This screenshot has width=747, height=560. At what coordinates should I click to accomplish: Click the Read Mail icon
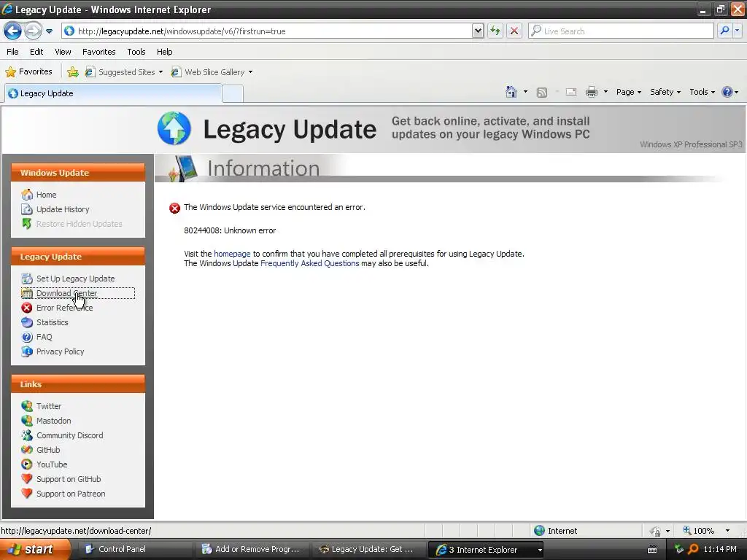(x=571, y=92)
